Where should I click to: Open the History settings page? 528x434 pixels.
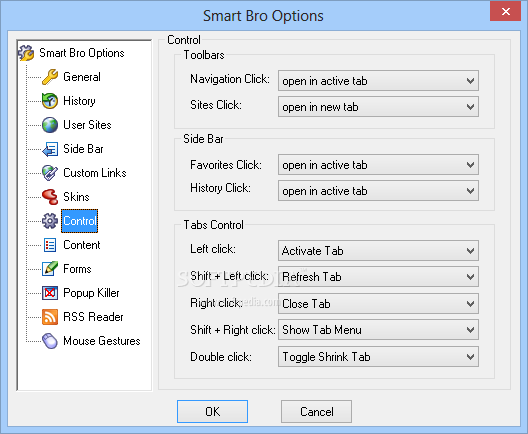click(79, 101)
